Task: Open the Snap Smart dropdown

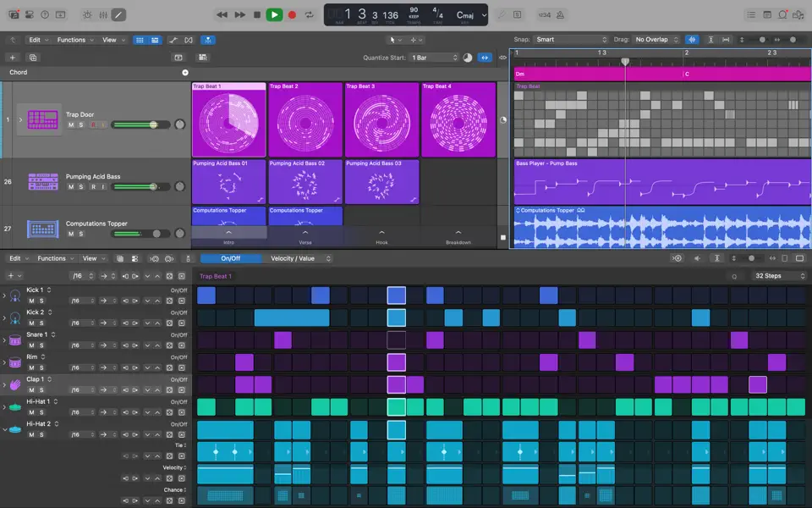Action: pyautogui.click(x=571, y=40)
